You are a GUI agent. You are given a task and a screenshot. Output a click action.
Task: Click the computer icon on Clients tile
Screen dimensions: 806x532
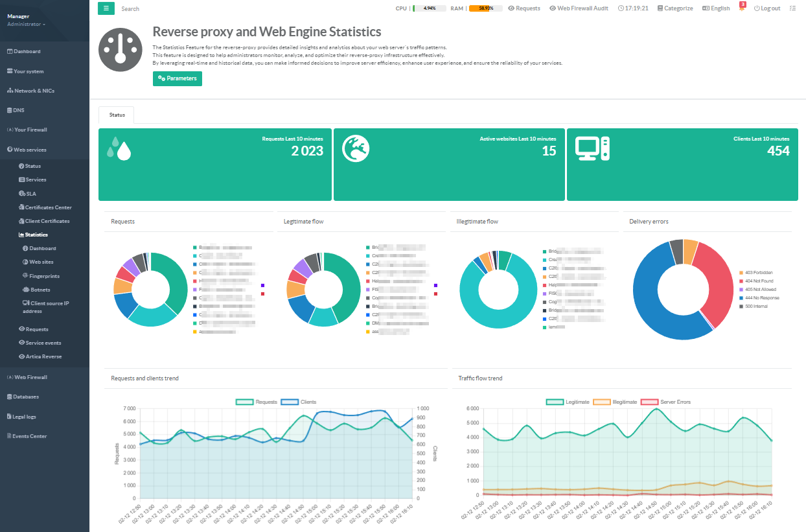592,148
